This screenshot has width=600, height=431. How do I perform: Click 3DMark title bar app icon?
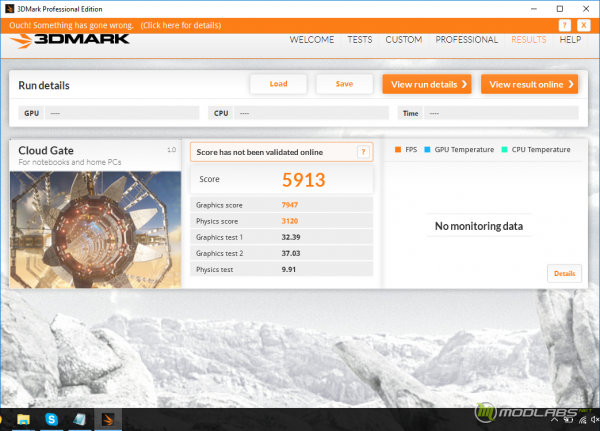click(9, 8)
